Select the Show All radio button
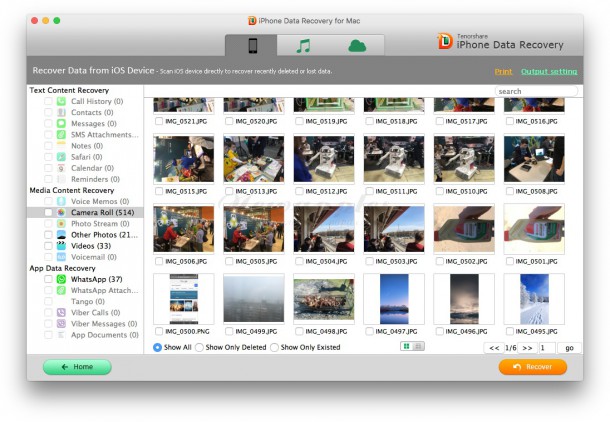This screenshot has width=610, height=422. [x=157, y=347]
